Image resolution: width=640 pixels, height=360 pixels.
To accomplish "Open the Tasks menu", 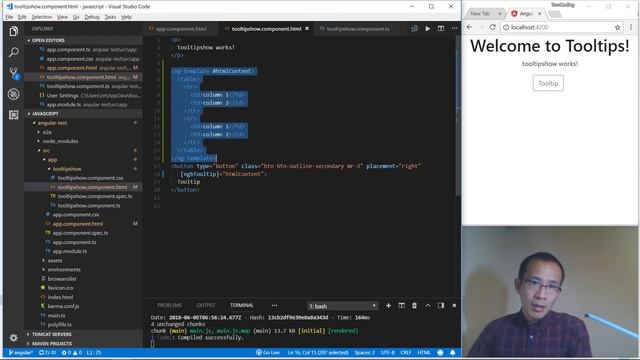I will (110, 17).
